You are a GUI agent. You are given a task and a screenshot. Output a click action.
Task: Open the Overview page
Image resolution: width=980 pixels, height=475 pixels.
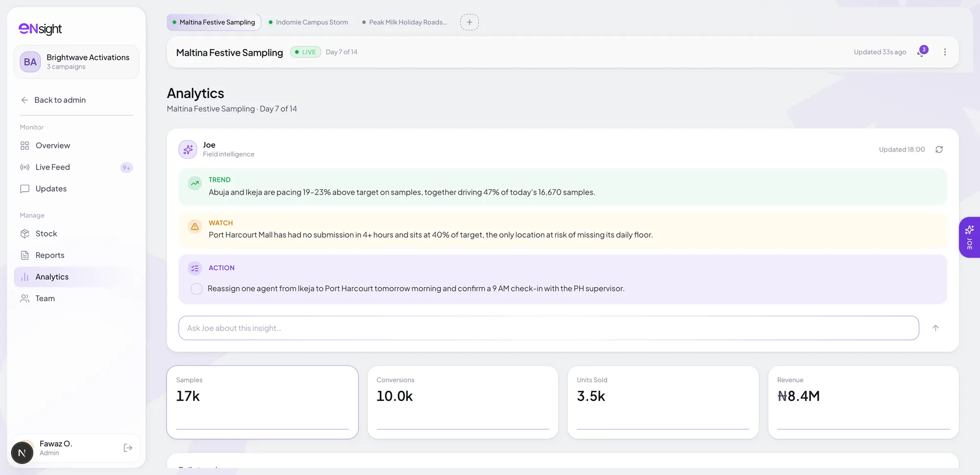(76, 146)
